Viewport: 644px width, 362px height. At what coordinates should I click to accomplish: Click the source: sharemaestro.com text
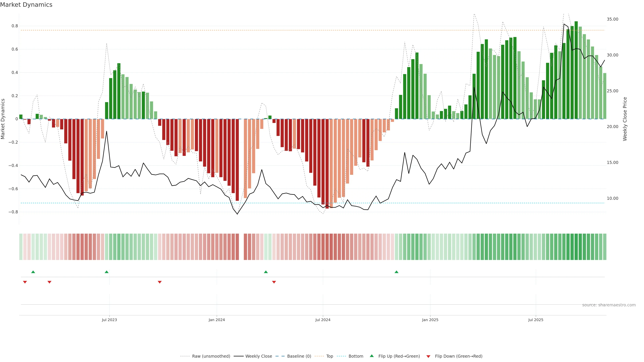coord(609,305)
